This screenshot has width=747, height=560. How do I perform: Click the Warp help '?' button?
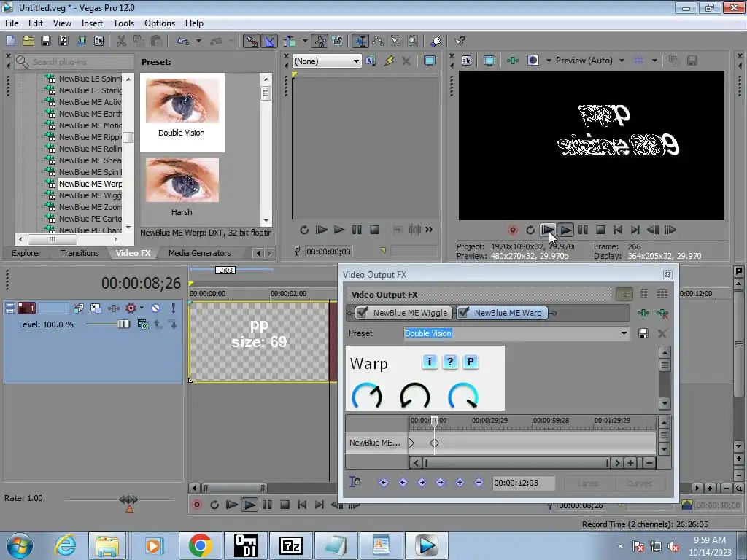tap(449, 362)
